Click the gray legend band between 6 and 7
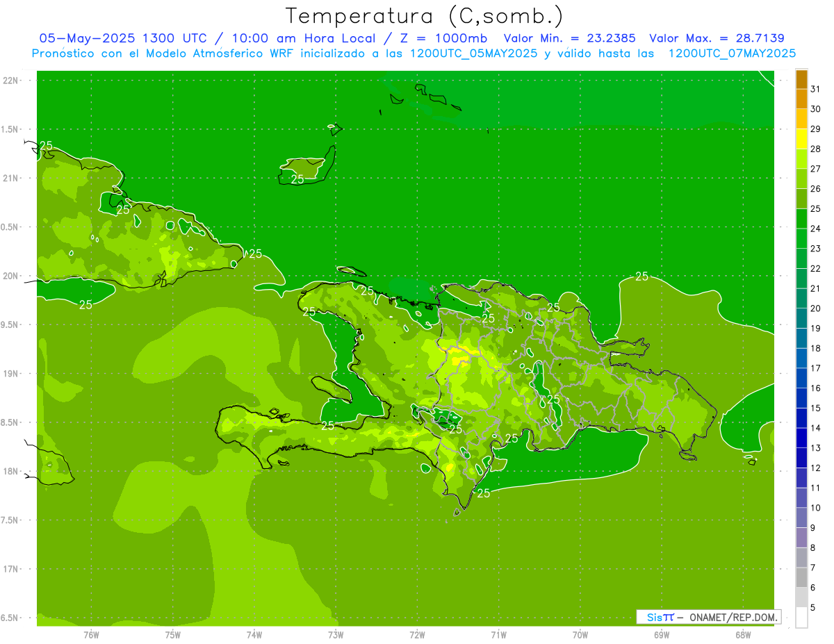Screen dimensions: 834x644 click(801, 577)
